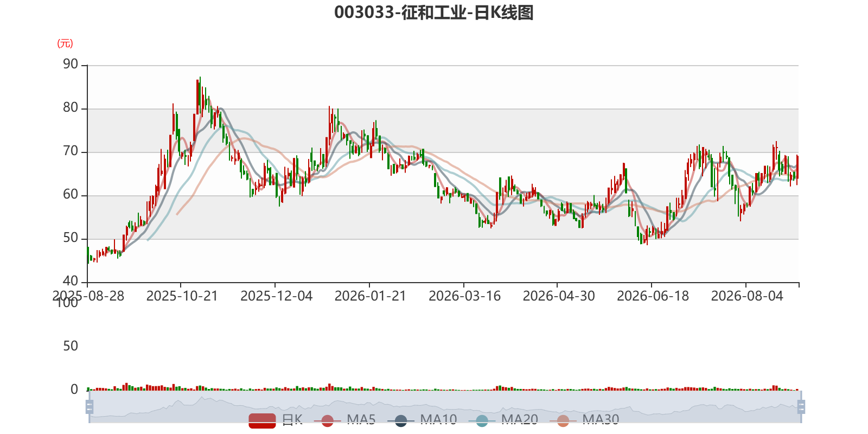Click the right data zoom slider handle
The width and height of the screenshot is (868, 434).
pos(801,407)
